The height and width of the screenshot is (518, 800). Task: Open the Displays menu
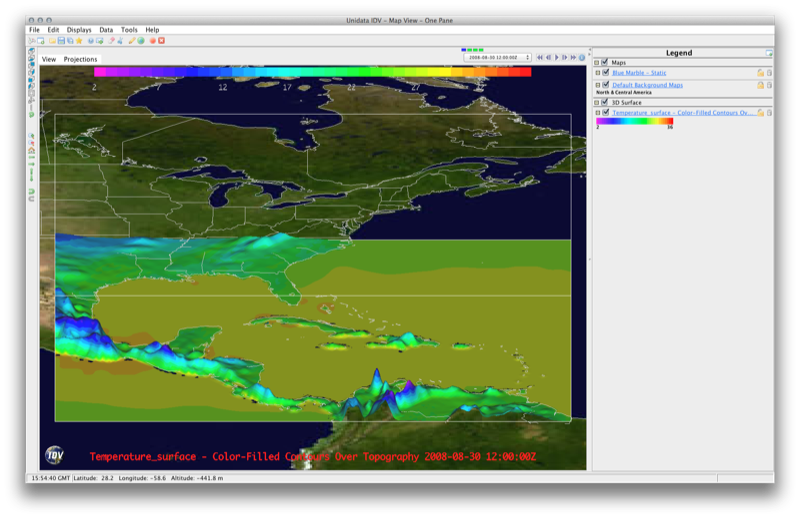pos(78,30)
